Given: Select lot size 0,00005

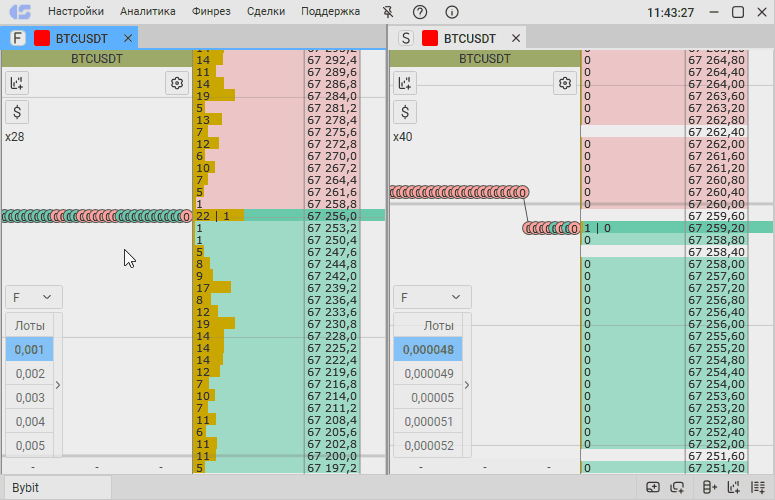Looking at the screenshot, I should tap(428, 398).
